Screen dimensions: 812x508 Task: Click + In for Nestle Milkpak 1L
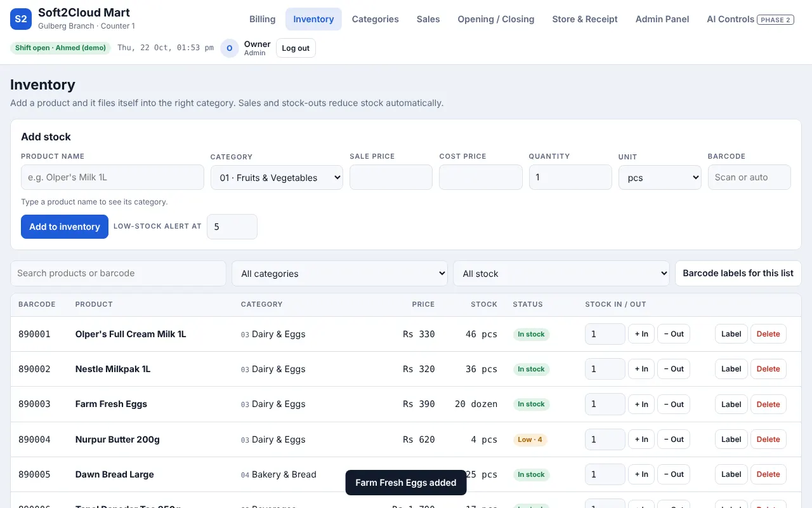pyautogui.click(x=641, y=369)
